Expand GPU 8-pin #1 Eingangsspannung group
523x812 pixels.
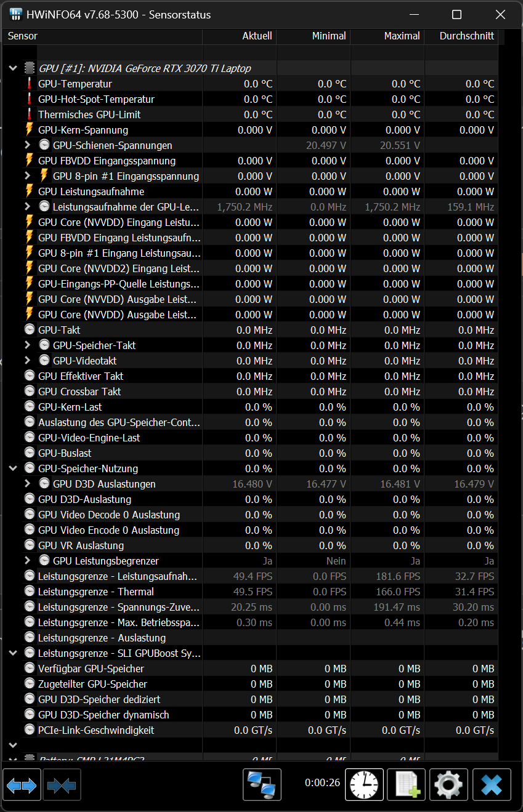pyautogui.click(x=27, y=176)
